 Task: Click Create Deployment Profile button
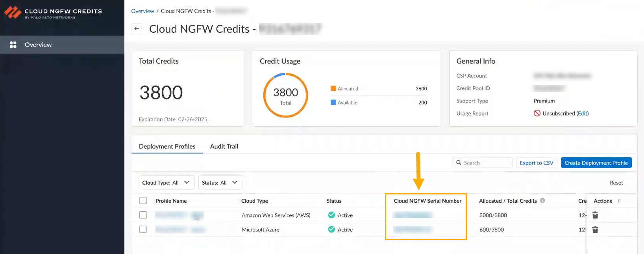(596, 163)
